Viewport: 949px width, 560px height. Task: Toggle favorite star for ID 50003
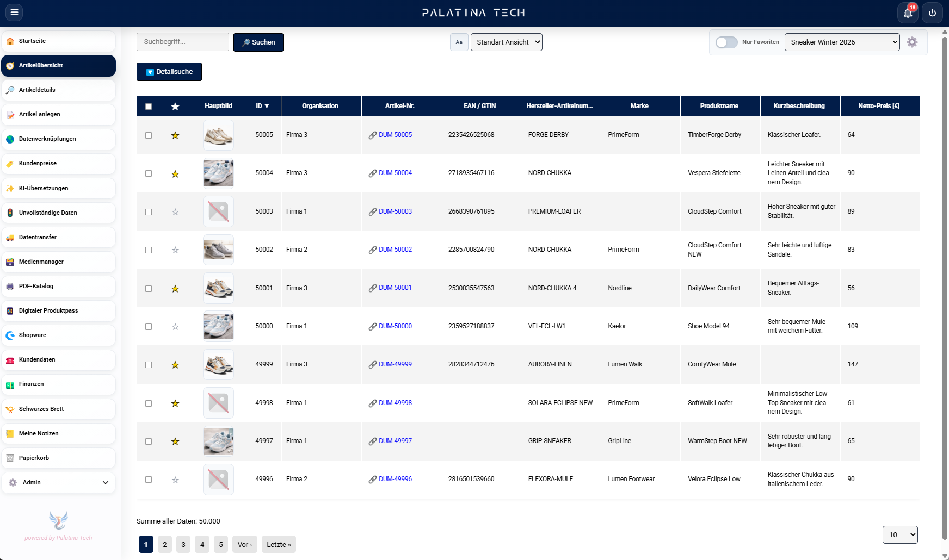pos(175,212)
